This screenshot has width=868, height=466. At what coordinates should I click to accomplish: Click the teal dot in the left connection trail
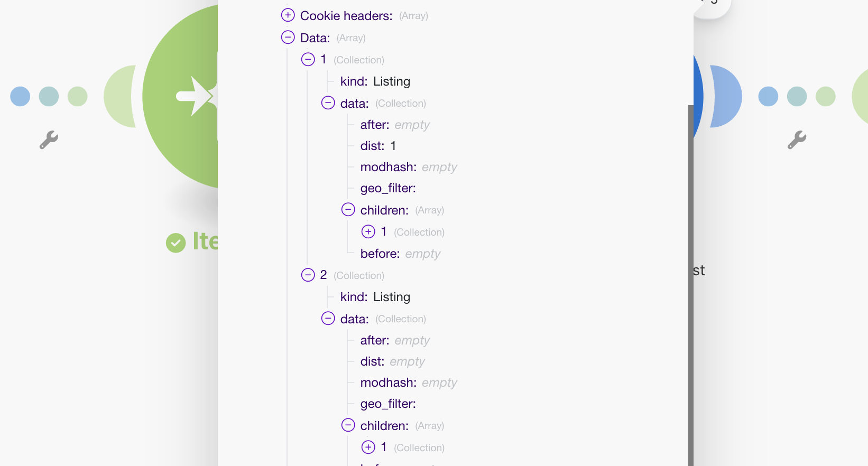49,96
